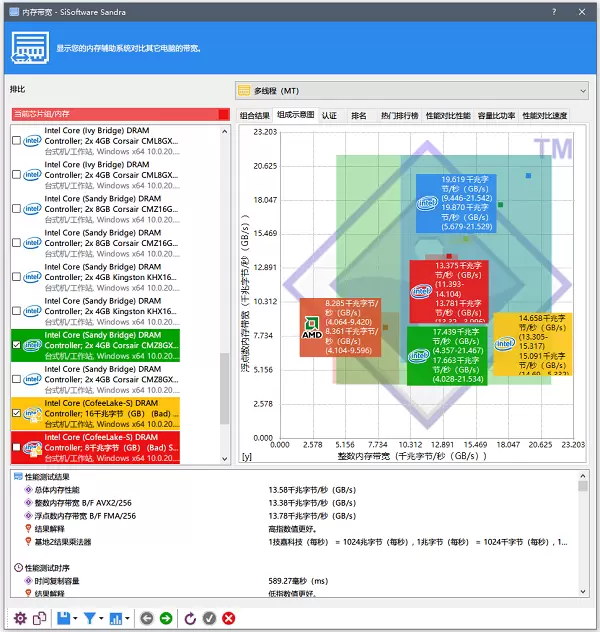Click the gray back arrow button

click(147, 618)
